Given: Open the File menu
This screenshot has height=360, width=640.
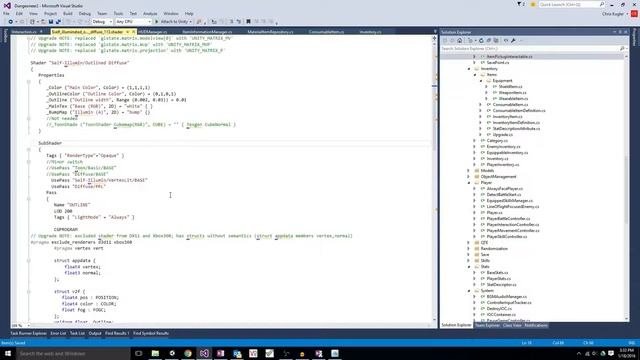Looking at the screenshot, I should (x=7, y=13).
